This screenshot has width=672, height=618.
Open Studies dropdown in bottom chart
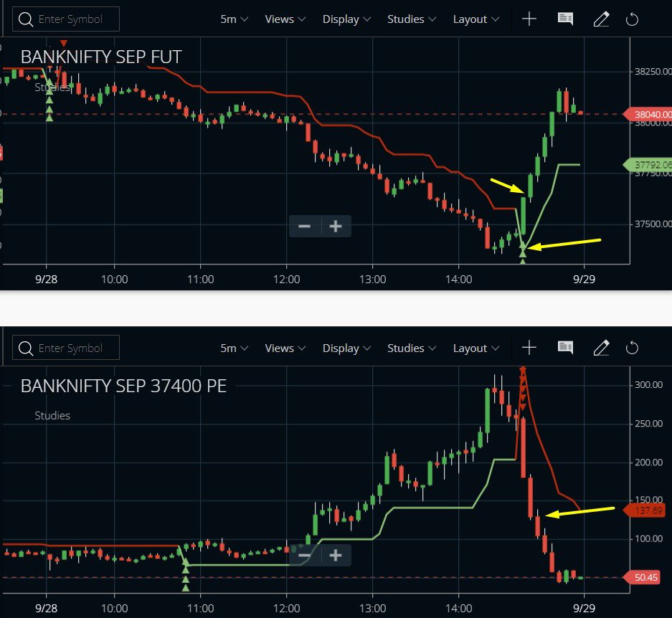tap(412, 348)
